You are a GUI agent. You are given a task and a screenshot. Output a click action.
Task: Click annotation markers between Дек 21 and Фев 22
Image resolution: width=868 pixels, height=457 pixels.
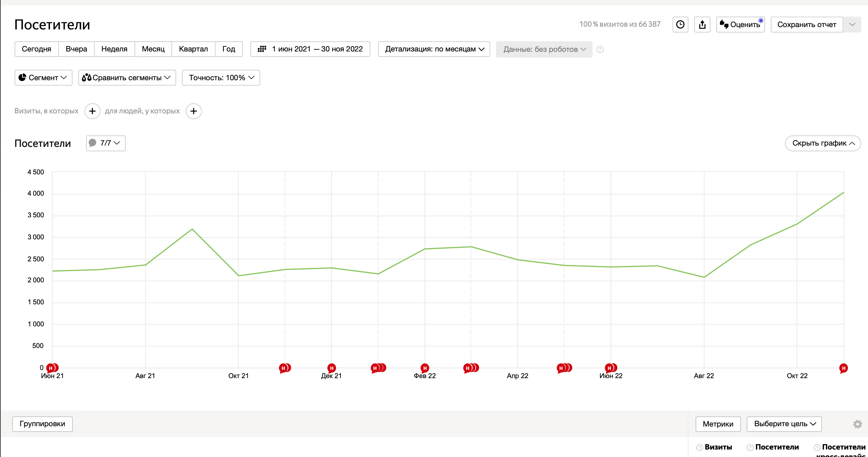pyautogui.click(x=378, y=368)
